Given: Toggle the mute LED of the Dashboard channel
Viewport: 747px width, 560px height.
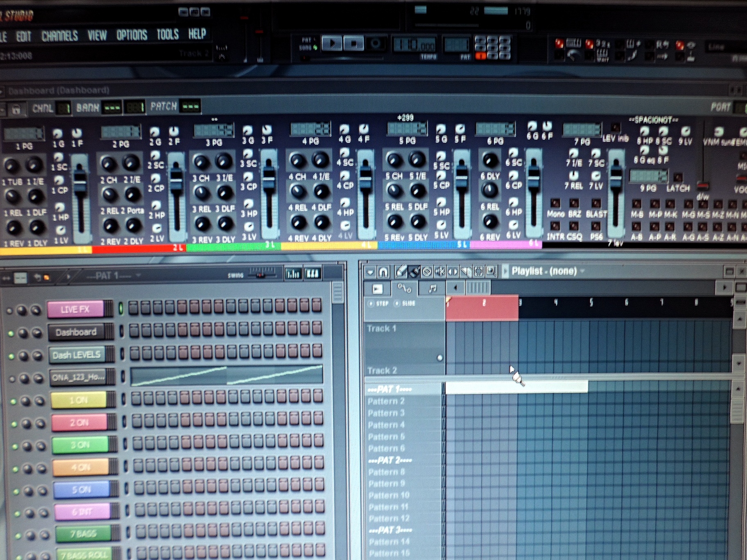Looking at the screenshot, I should point(11,334).
